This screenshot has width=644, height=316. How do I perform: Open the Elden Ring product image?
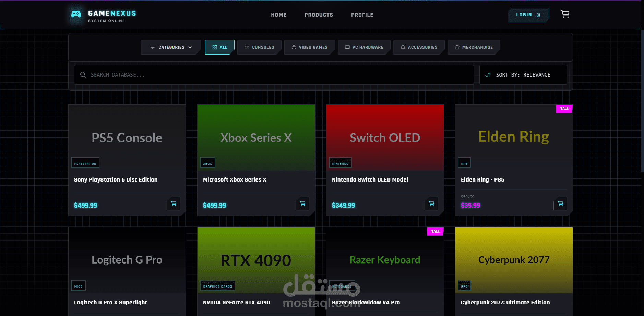point(514,138)
